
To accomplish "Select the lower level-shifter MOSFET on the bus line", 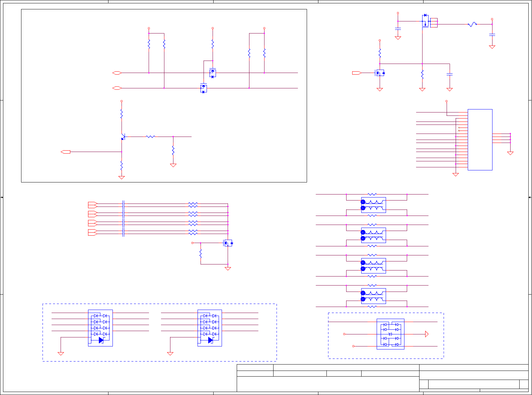I will coord(203,88).
